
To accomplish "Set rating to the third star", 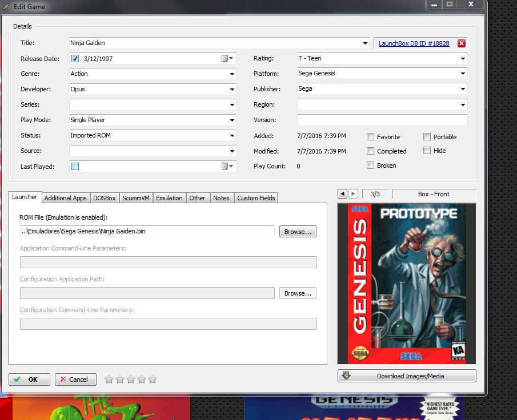I will [131, 379].
